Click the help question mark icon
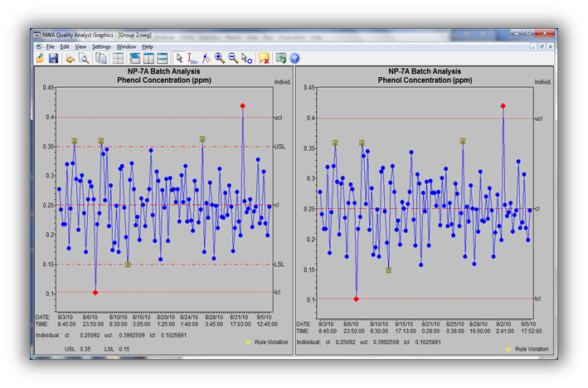This screenshot has height=388, width=588. [294, 58]
